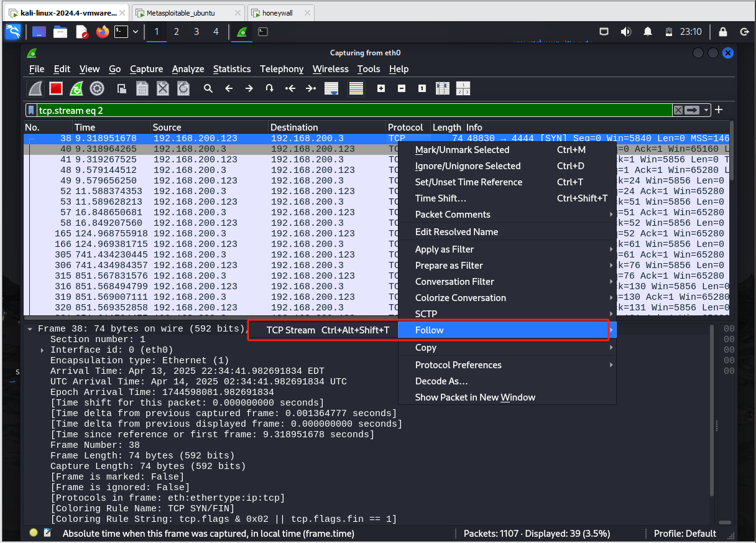The width and height of the screenshot is (756, 543).
Task: Go forward to next packet arrow
Action: 249,88
